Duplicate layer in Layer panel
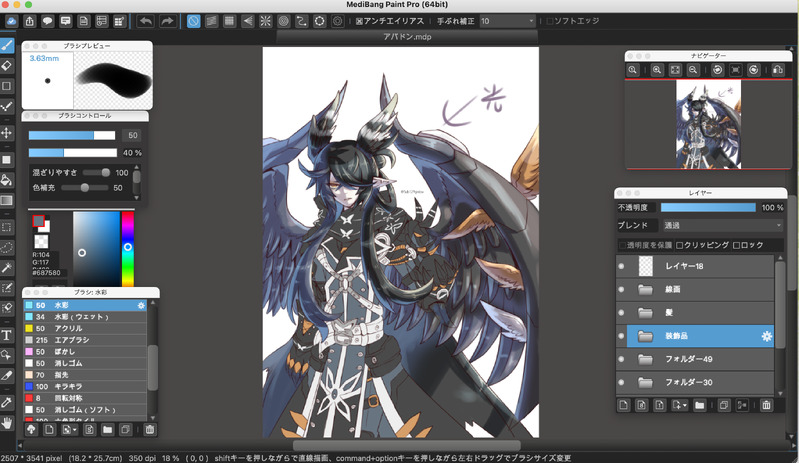Screen dimensions: 799x463 coord(724,405)
